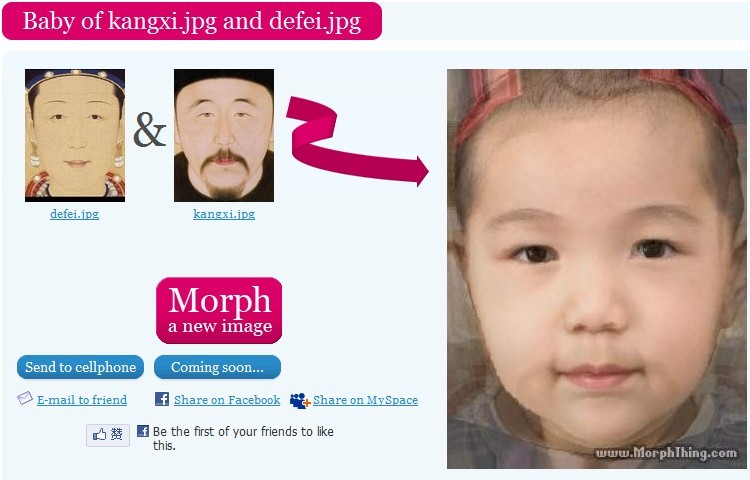This screenshot has width=750, height=480.
Task: Click the Facebook logo icon next to Share on Facebook
Action: (x=162, y=399)
